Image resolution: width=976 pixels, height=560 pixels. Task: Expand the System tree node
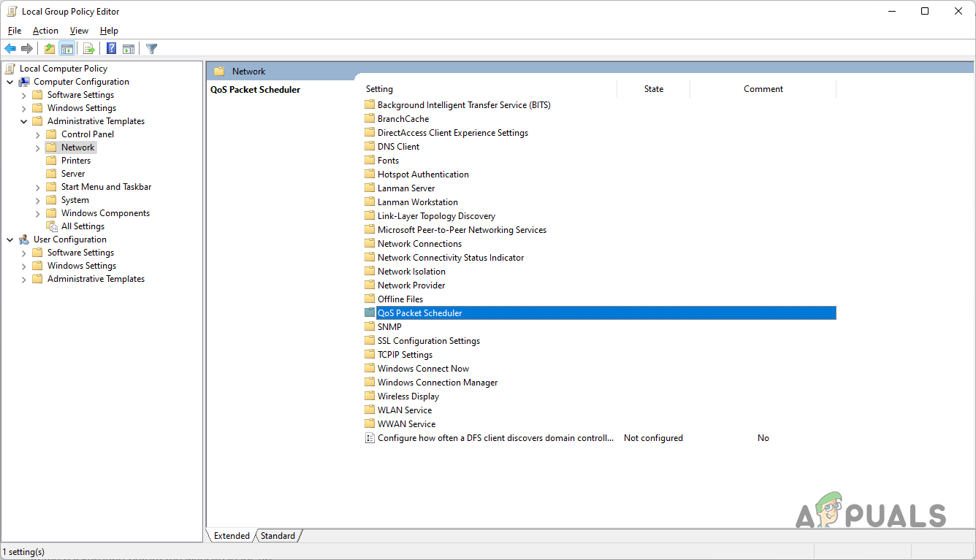click(x=38, y=200)
